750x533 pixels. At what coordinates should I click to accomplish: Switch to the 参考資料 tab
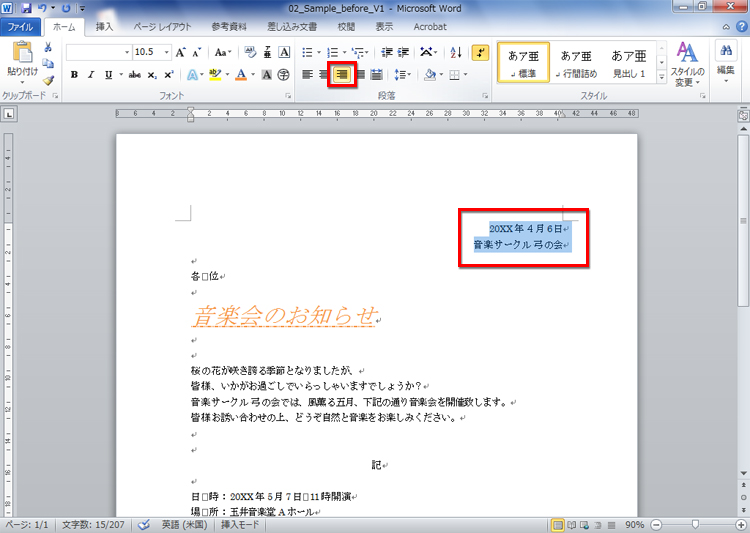coord(229,27)
